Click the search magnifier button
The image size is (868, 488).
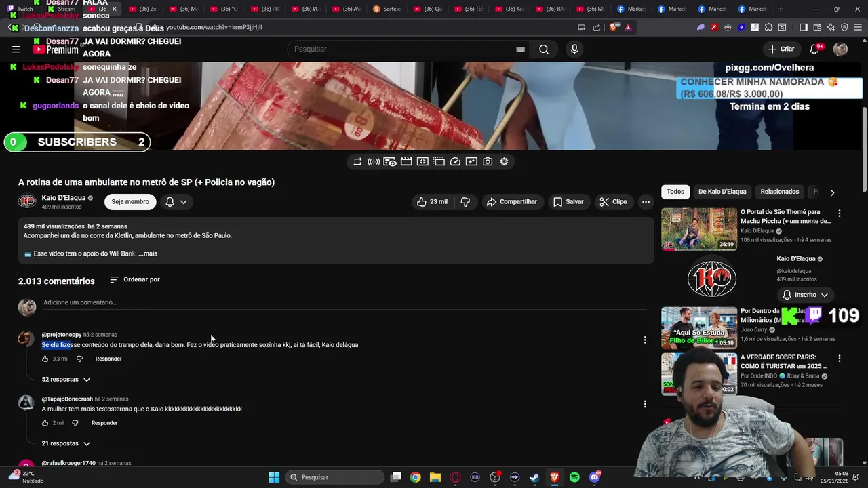pyautogui.click(x=544, y=49)
